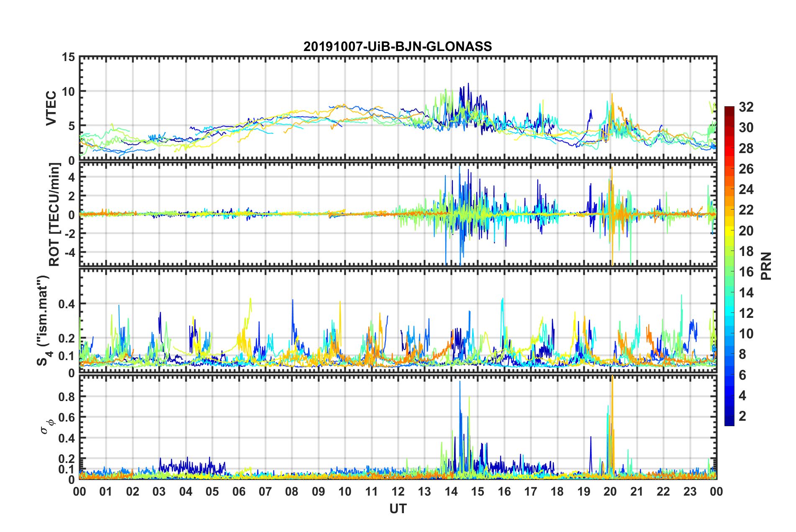Click x-axis hour tick label 01

coord(106,491)
